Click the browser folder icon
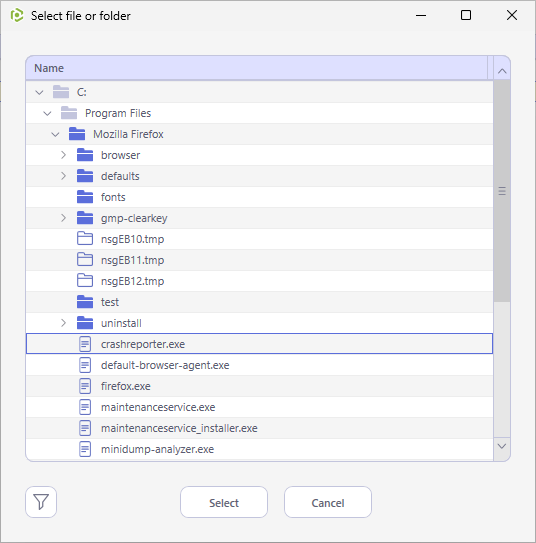 click(x=85, y=155)
